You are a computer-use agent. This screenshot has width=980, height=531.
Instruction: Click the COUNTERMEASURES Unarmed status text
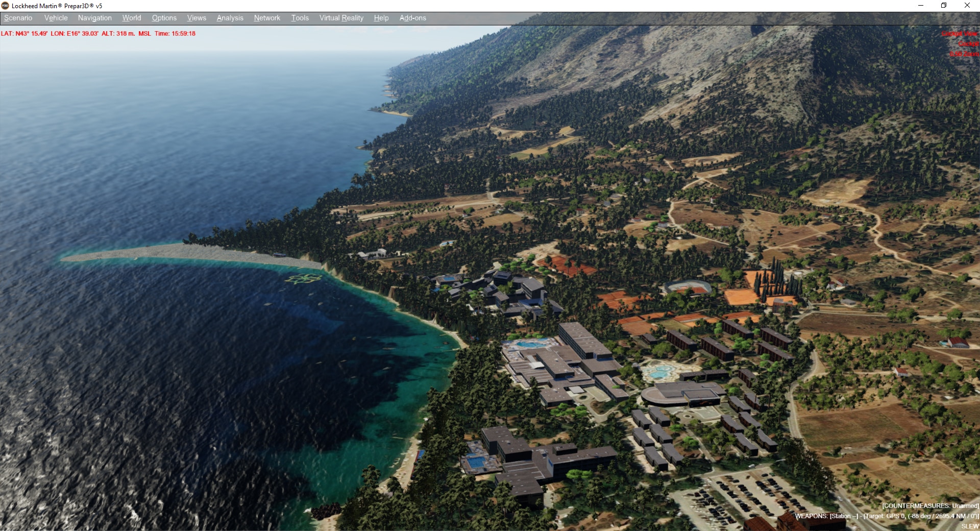[930, 505]
